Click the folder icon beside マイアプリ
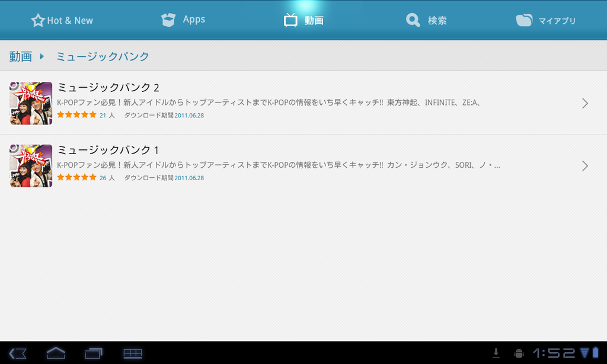The width and height of the screenshot is (607, 364). pos(524,20)
